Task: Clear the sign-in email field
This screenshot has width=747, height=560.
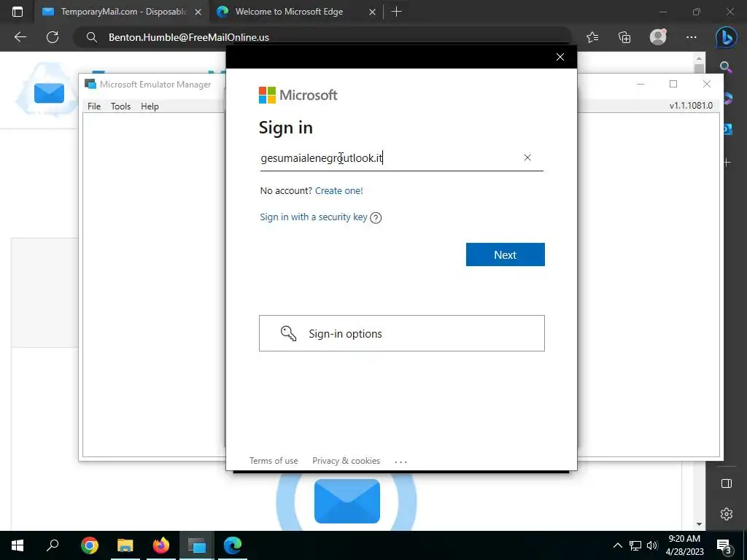Action: click(x=527, y=157)
